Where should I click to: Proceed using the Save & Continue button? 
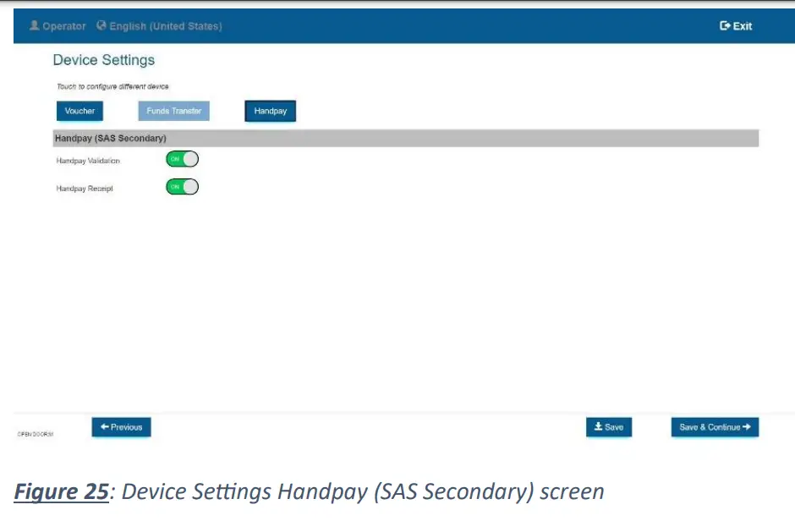point(715,427)
